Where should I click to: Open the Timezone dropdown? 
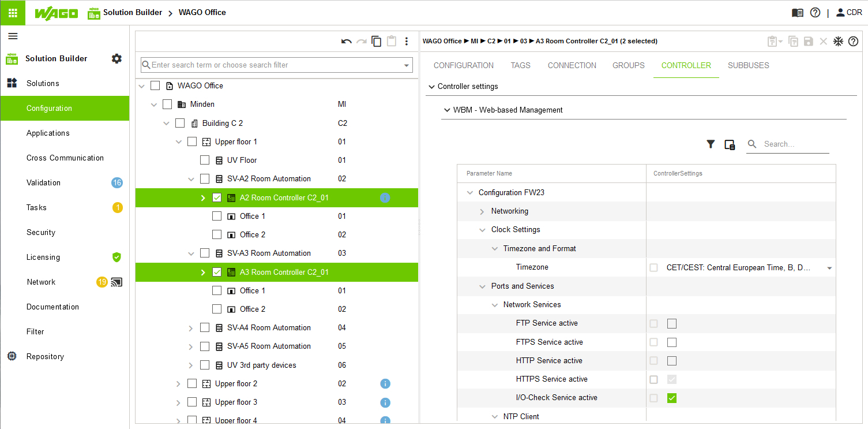[829, 268]
